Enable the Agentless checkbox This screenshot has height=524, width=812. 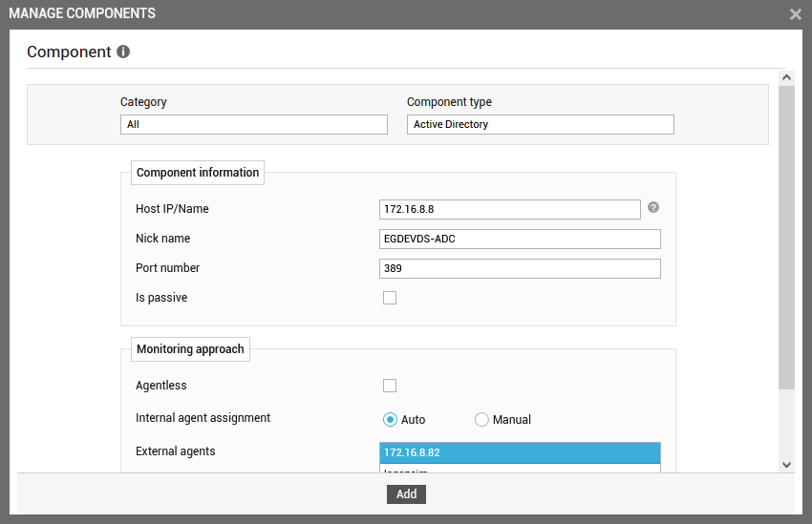pos(390,386)
